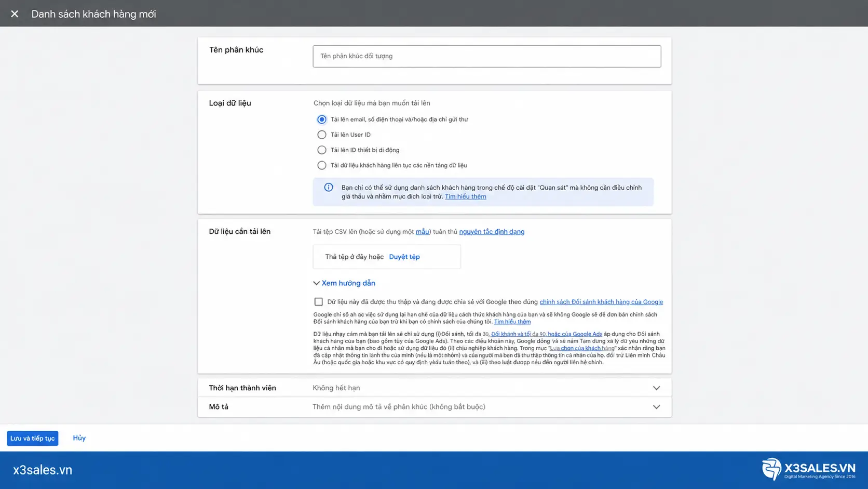Open 'Tìm hiểu thêm' link in info notice
The height and width of the screenshot is (489, 868).
[465, 196]
